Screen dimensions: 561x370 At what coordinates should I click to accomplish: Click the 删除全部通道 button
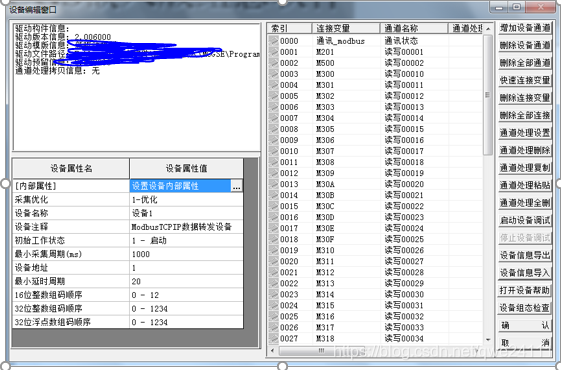(525, 63)
